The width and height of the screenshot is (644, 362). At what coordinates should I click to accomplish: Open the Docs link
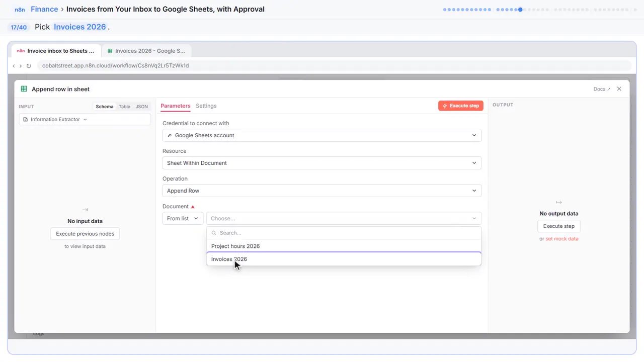click(602, 89)
